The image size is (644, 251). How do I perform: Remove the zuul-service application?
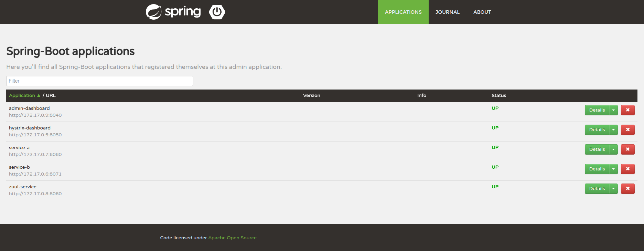627,189
